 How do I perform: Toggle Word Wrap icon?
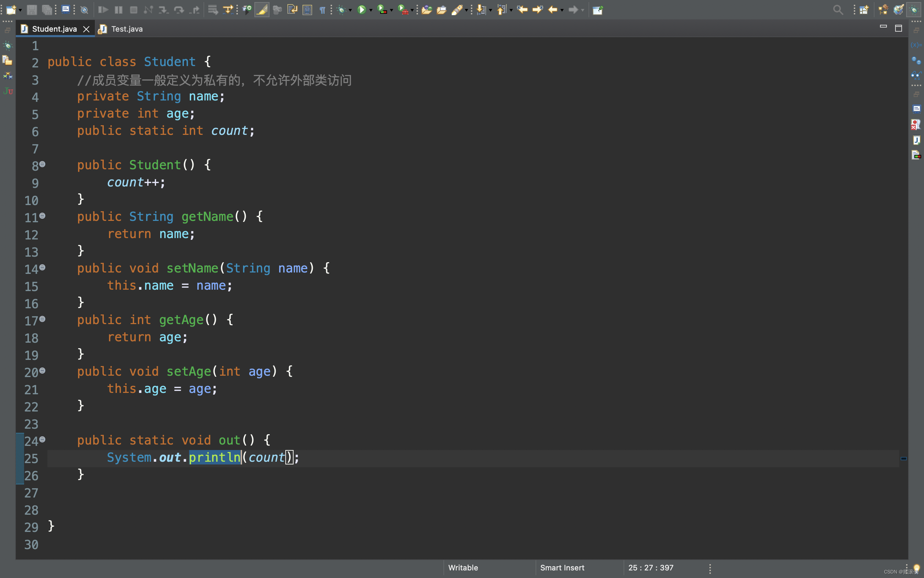[x=292, y=10]
